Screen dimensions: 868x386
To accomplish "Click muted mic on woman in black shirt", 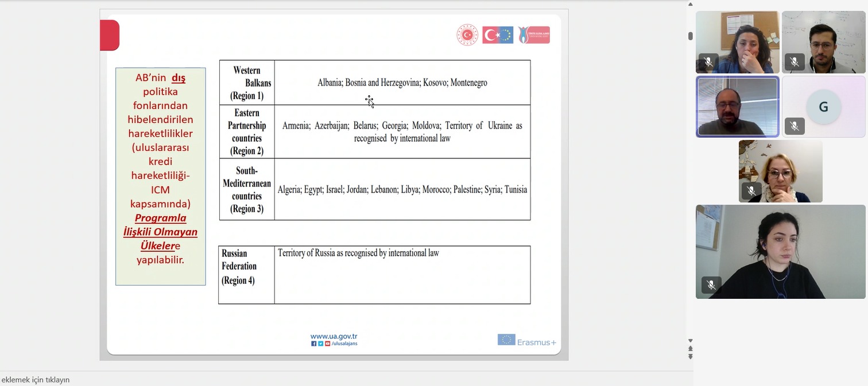I will (711, 285).
